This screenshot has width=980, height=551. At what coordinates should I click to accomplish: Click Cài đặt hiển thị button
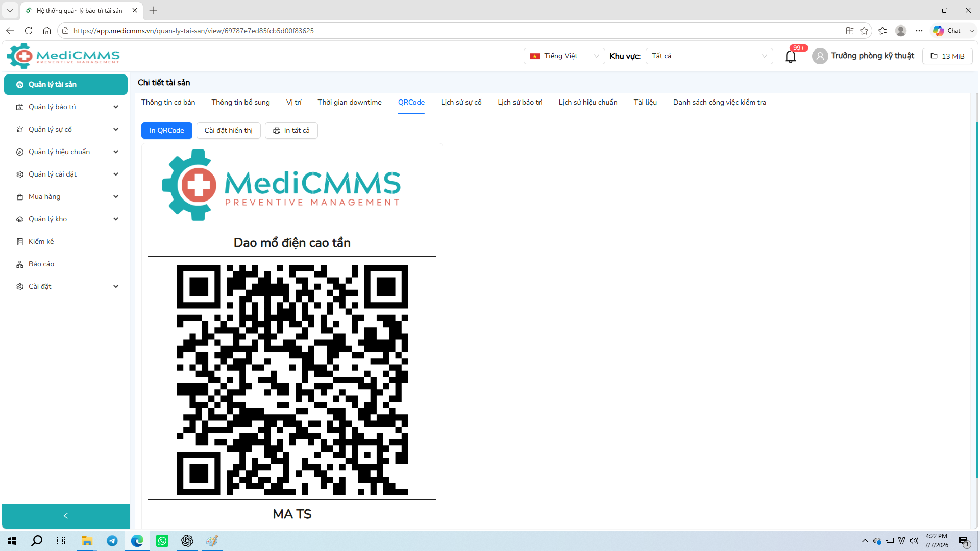(x=229, y=131)
